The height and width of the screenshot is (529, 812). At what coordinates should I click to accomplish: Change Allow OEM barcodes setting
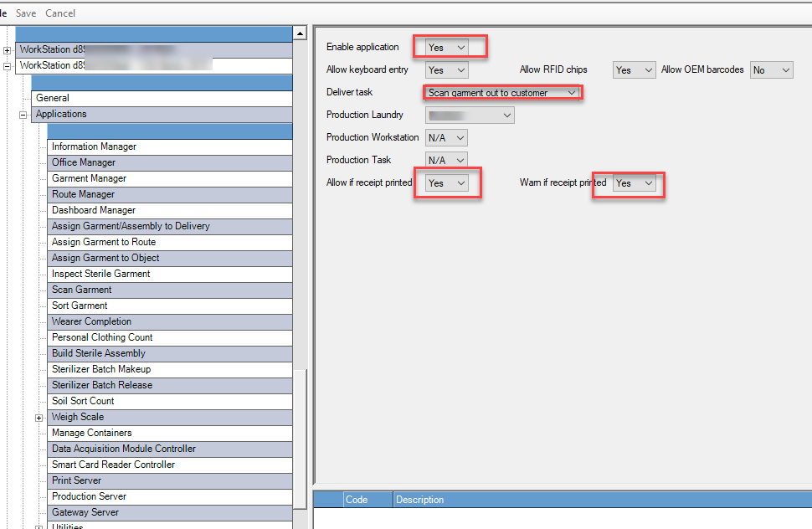pos(770,69)
